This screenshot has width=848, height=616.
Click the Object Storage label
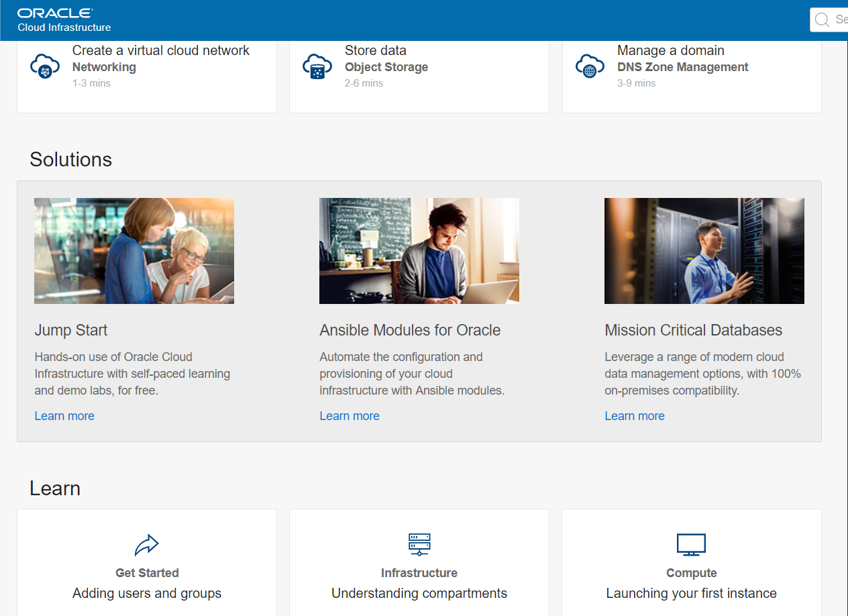386,67
